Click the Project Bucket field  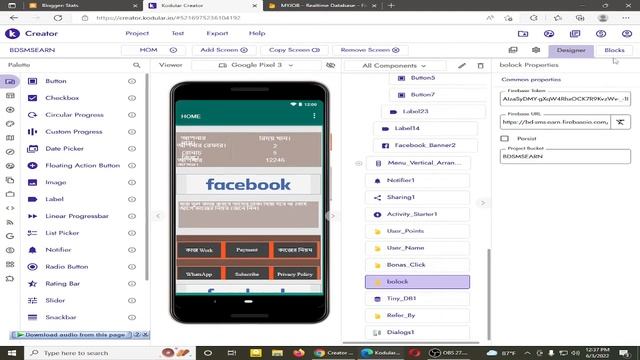click(565, 156)
